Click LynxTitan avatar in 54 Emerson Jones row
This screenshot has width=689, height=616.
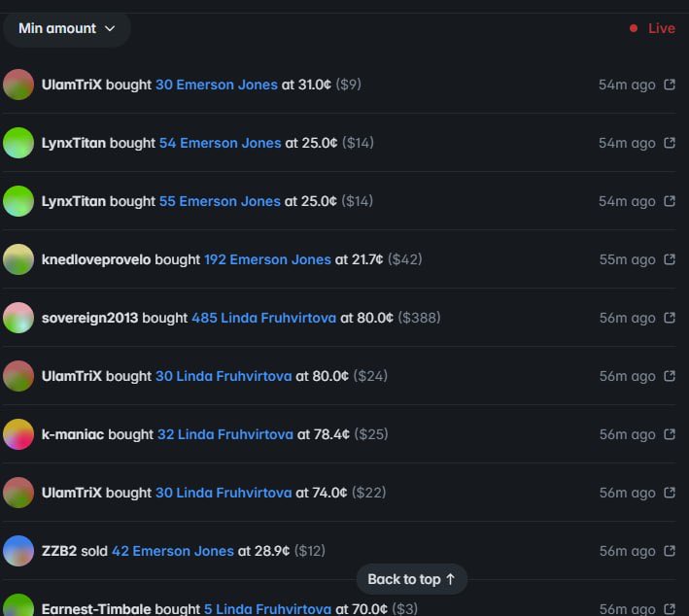point(18,143)
